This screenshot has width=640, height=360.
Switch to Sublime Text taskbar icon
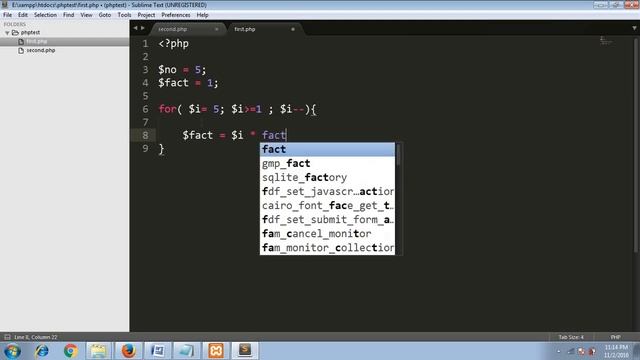tap(244, 351)
